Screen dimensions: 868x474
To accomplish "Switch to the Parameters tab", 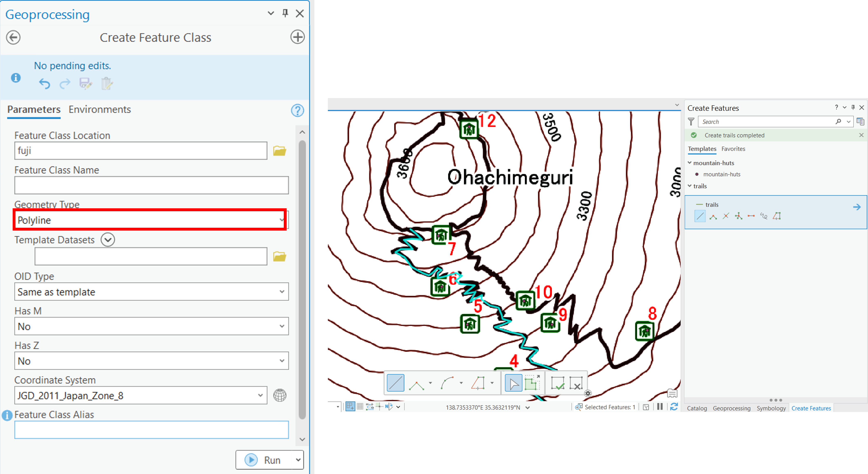I will click(x=34, y=109).
